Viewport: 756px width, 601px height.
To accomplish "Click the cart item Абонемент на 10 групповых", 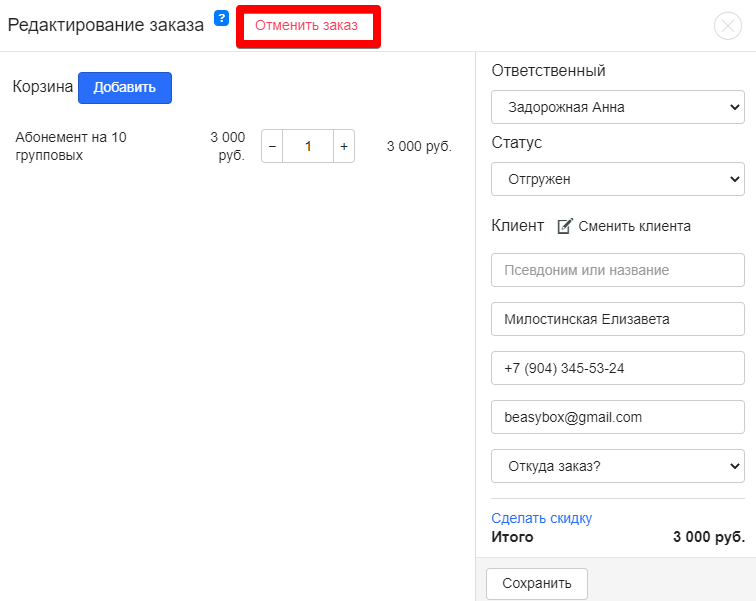I will point(71,146).
